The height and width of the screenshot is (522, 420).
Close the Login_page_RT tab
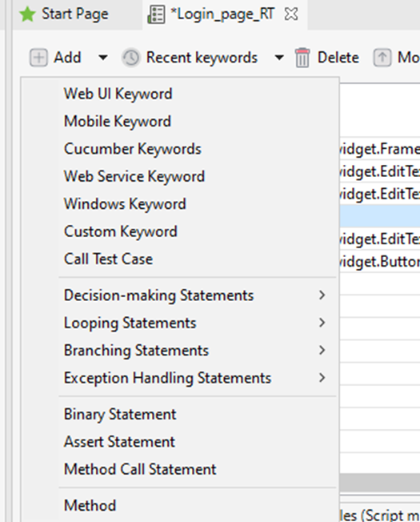[x=291, y=14]
